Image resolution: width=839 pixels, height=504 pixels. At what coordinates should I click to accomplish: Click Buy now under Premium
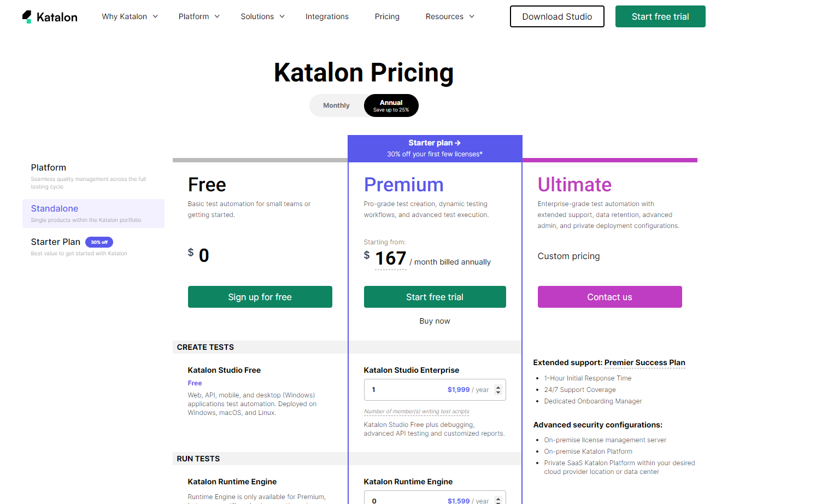[435, 321]
